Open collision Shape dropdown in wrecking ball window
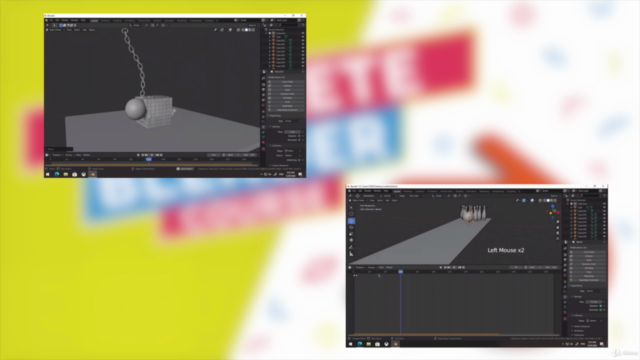 pyautogui.click(x=293, y=151)
